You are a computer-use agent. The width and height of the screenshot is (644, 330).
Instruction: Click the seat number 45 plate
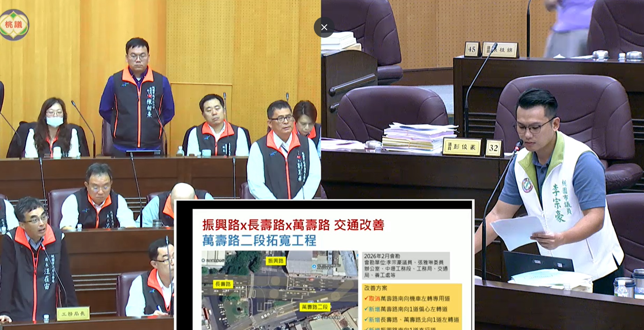[472, 49]
